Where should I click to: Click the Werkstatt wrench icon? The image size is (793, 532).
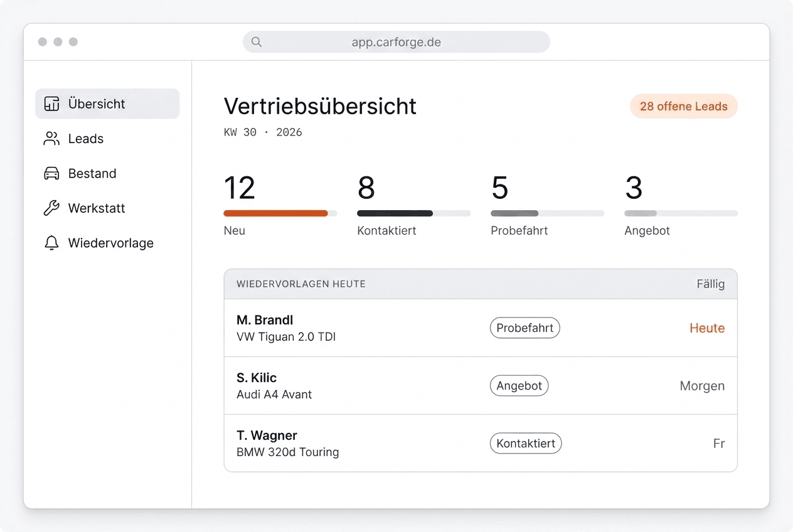click(51, 208)
